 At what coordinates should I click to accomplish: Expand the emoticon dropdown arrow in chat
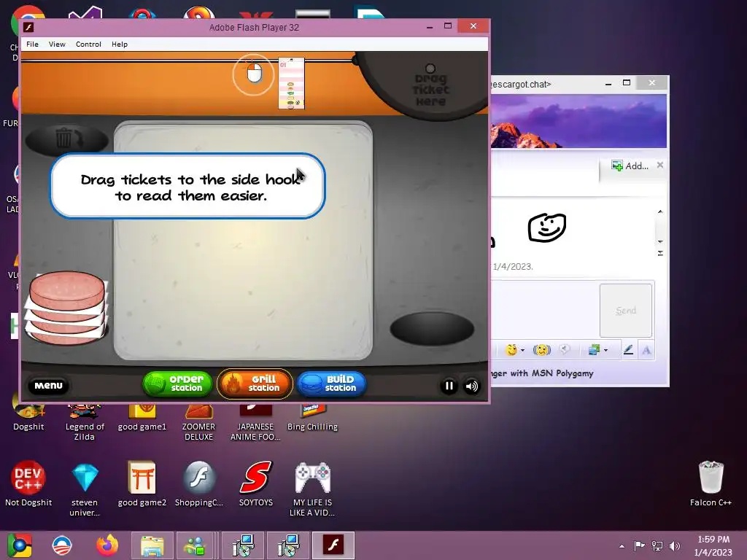pyautogui.click(x=522, y=351)
